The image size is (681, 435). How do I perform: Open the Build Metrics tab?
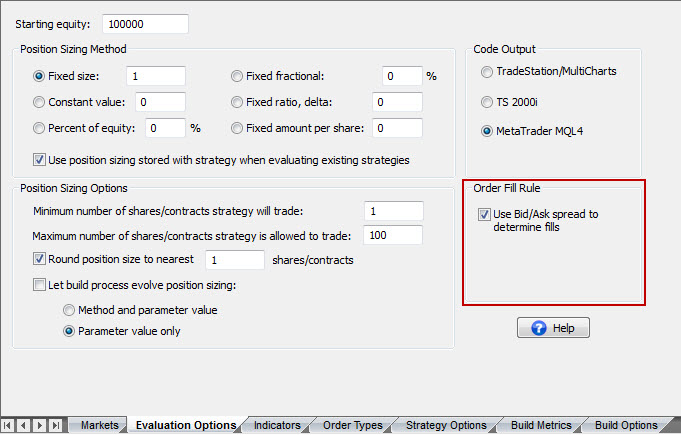point(534,425)
